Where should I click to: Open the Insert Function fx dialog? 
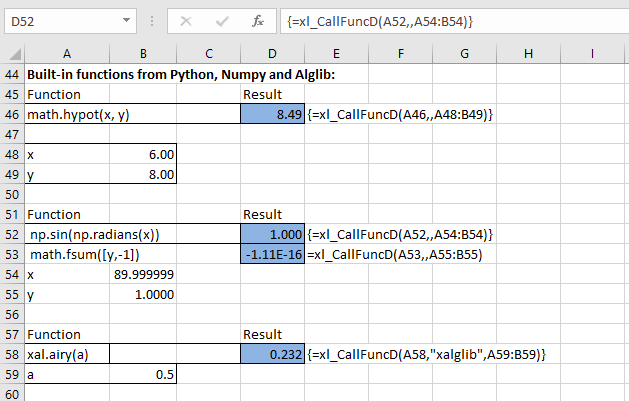(x=257, y=20)
